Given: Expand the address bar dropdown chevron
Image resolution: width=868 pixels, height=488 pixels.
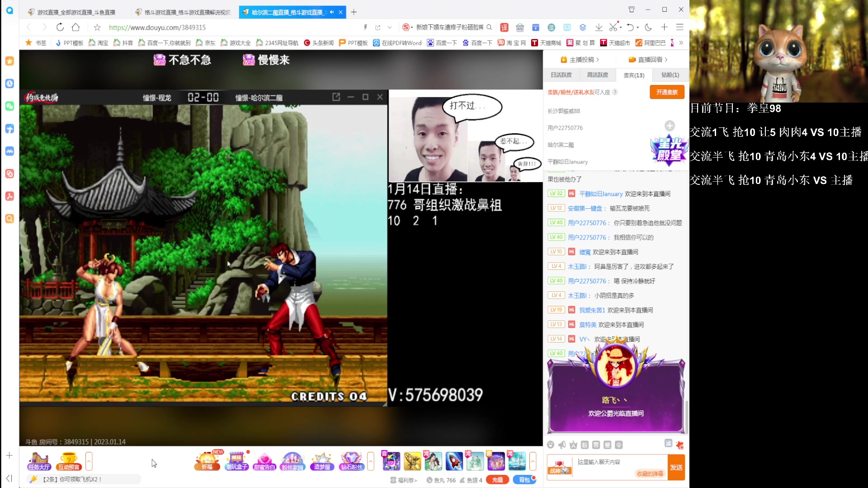Looking at the screenshot, I should [x=390, y=28].
